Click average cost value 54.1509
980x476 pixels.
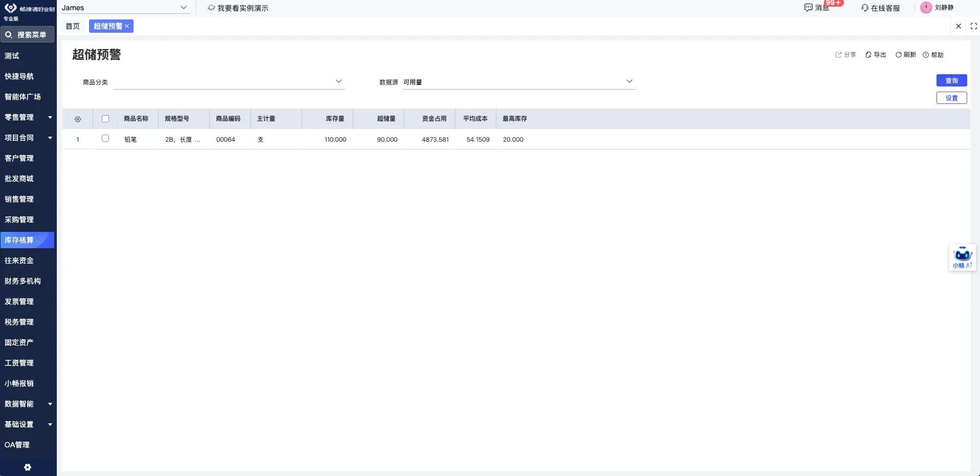coord(478,139)
